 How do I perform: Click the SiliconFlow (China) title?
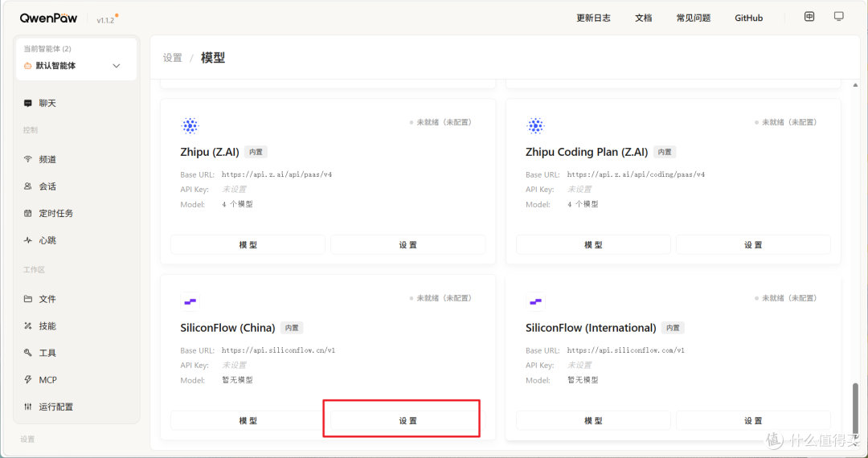227,328
